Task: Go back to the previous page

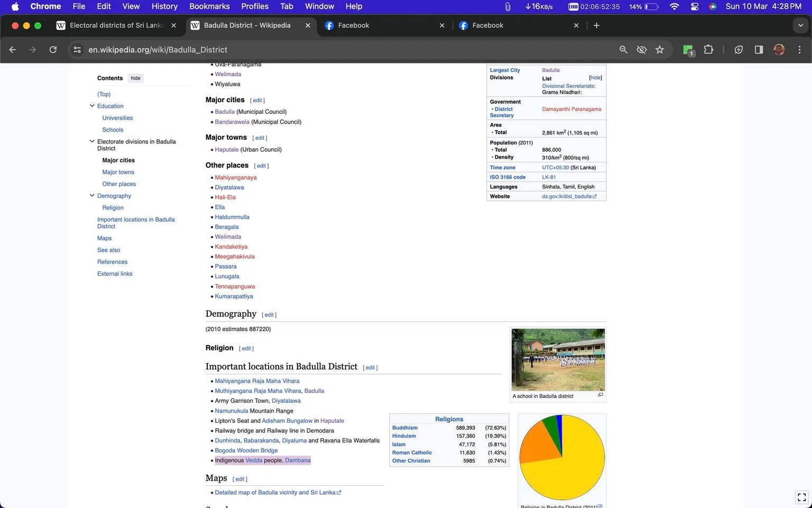Action: pyautogui.click(x=13, y=50)
